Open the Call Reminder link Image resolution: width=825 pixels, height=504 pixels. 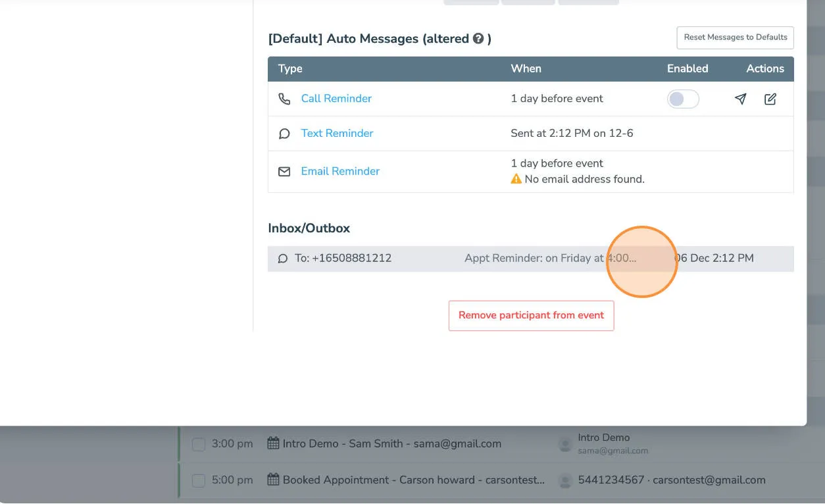click(336, 98)
